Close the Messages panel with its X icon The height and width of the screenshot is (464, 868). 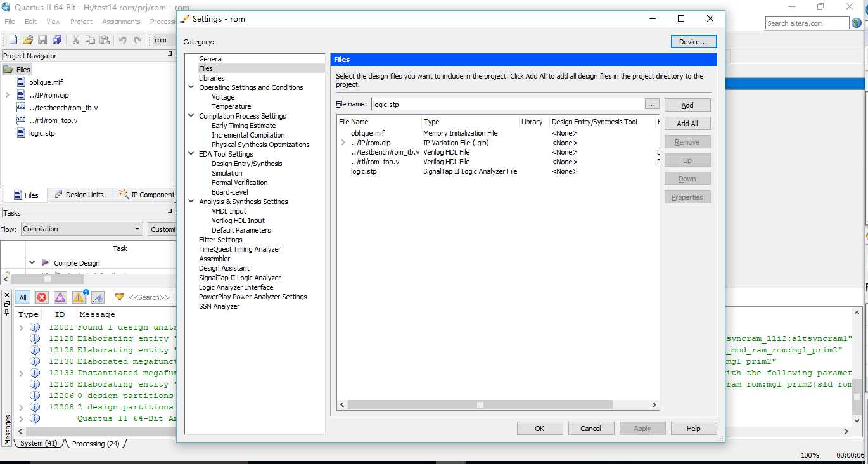[7, 295]
